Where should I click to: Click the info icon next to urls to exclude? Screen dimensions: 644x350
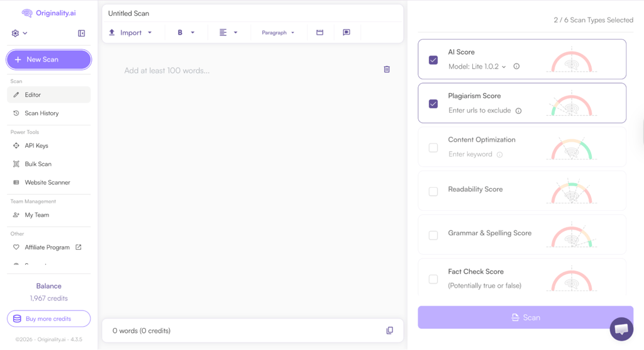coord(518,111)
